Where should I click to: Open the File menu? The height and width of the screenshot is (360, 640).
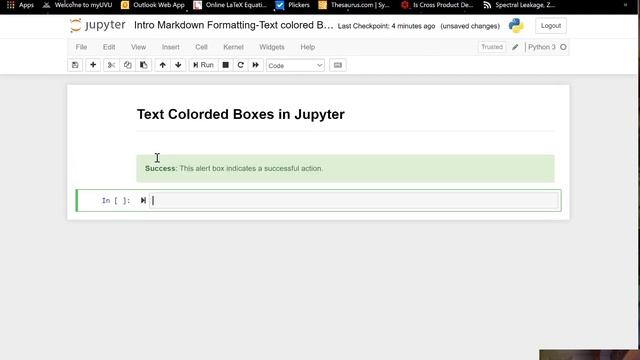point(81,47)
